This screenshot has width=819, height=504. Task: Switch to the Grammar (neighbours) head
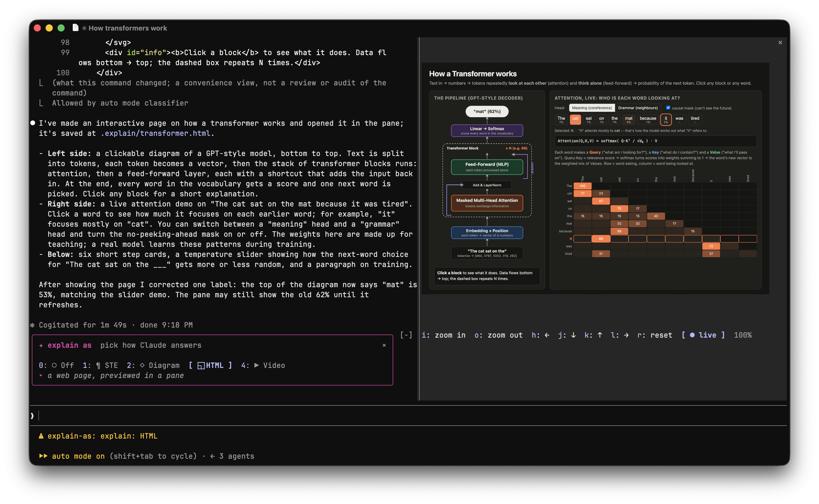coord(638,108)
